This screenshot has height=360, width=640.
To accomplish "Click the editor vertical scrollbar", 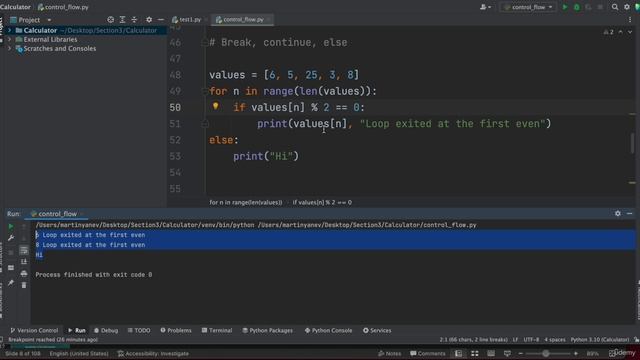I will click(632, 144).
